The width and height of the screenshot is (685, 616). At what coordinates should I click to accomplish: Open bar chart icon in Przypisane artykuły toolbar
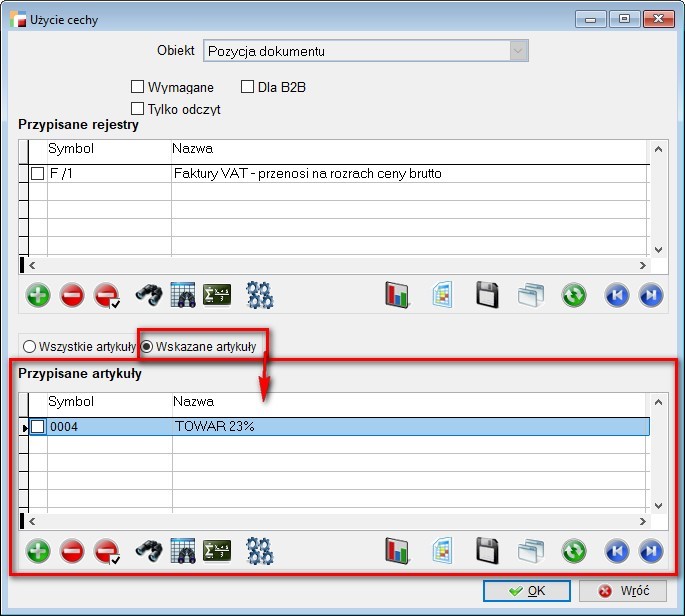397,551
